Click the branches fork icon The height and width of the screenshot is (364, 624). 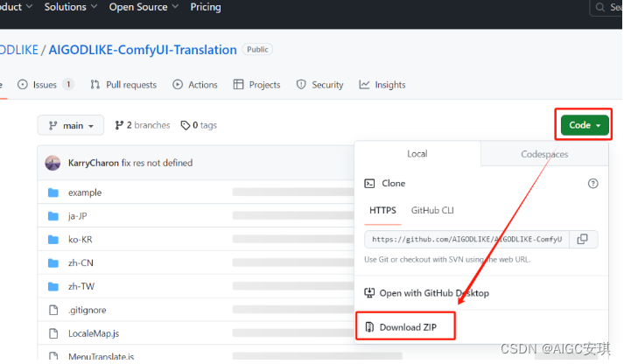(x=119, y=125)
